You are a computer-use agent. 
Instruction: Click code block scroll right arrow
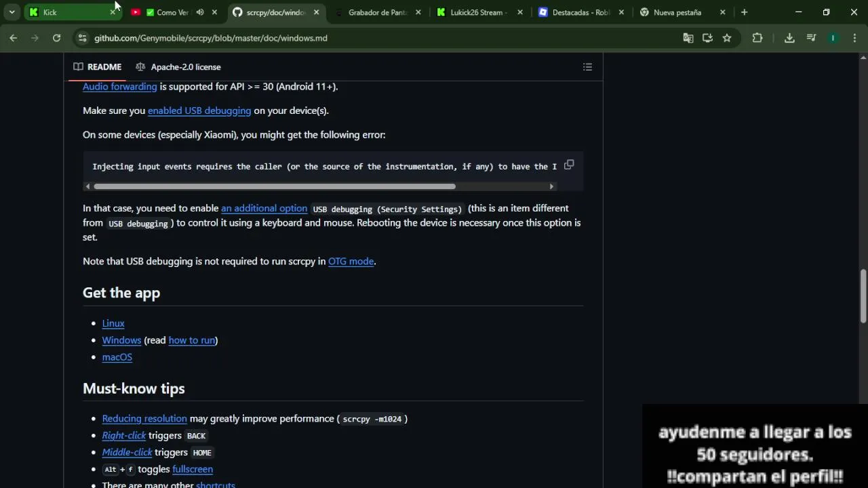pos(551,186)
